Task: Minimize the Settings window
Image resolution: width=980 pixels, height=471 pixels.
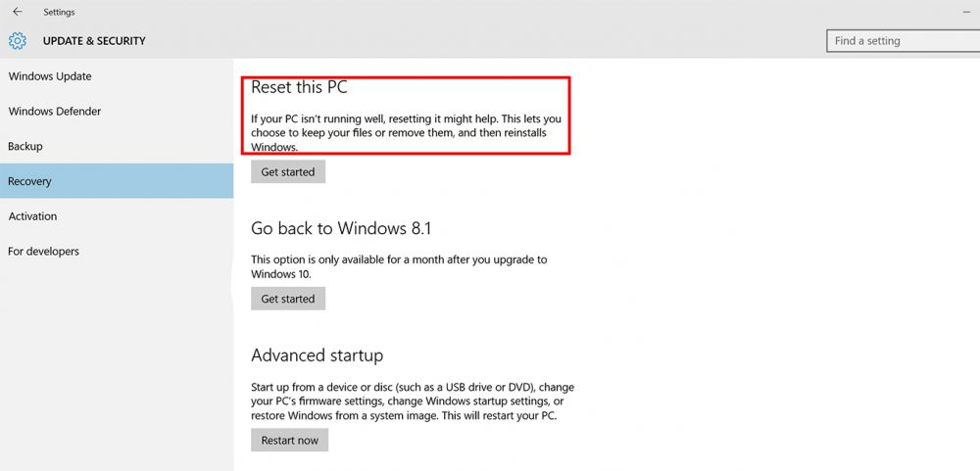Action: point(965,12)
